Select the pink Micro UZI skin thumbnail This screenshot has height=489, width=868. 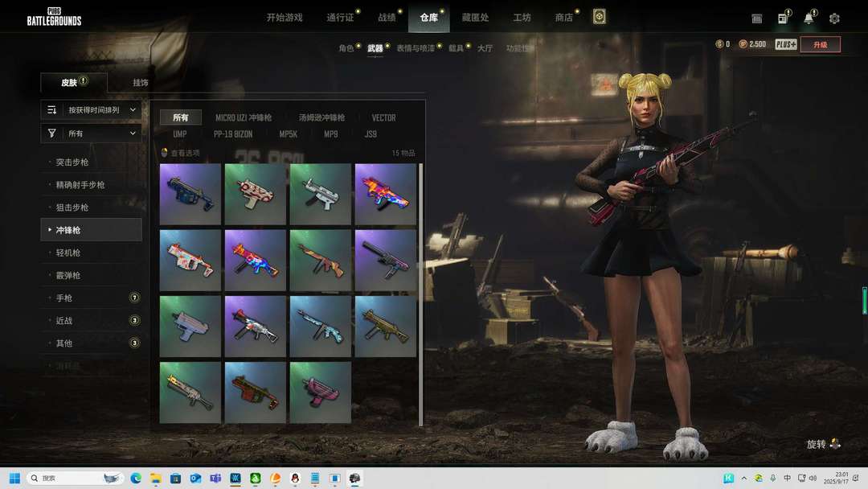click(321, 392)
